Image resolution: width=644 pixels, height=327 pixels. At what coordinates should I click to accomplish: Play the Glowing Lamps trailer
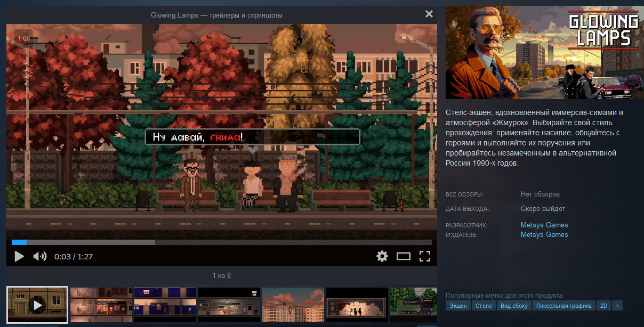(x=19, y=256)
